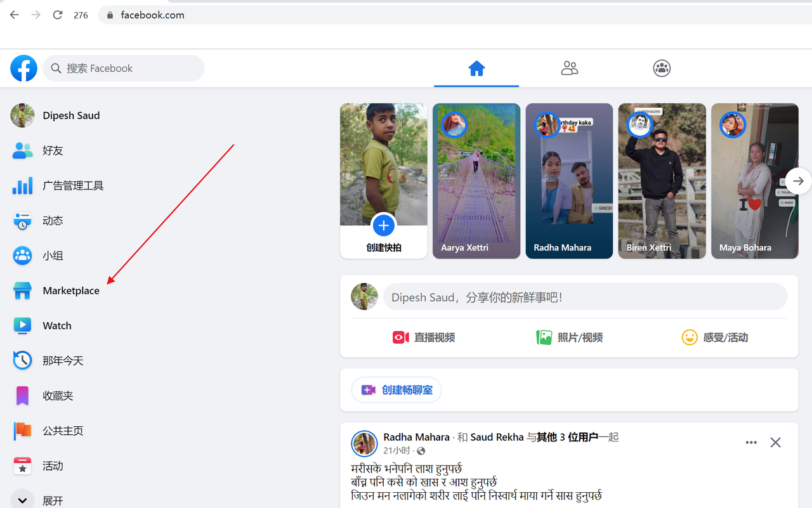Open 公共主页 pages flag icon
Viewport: 812px width, 508px height.
coord(22,431)
